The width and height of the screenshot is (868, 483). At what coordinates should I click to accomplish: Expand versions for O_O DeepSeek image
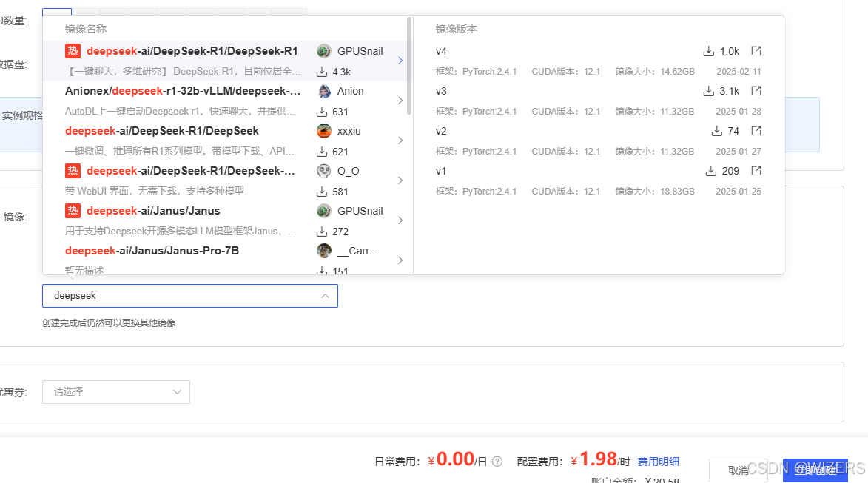click(400, 180)
